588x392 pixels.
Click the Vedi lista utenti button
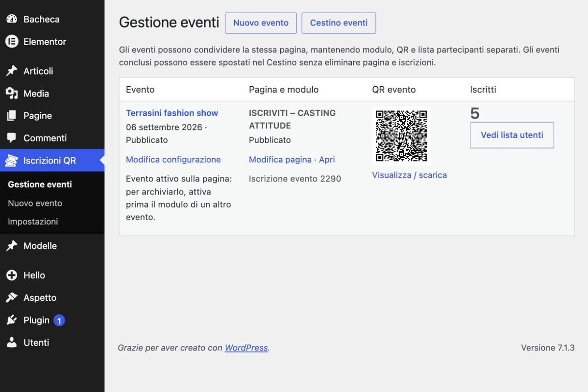(x=512, y=135)
